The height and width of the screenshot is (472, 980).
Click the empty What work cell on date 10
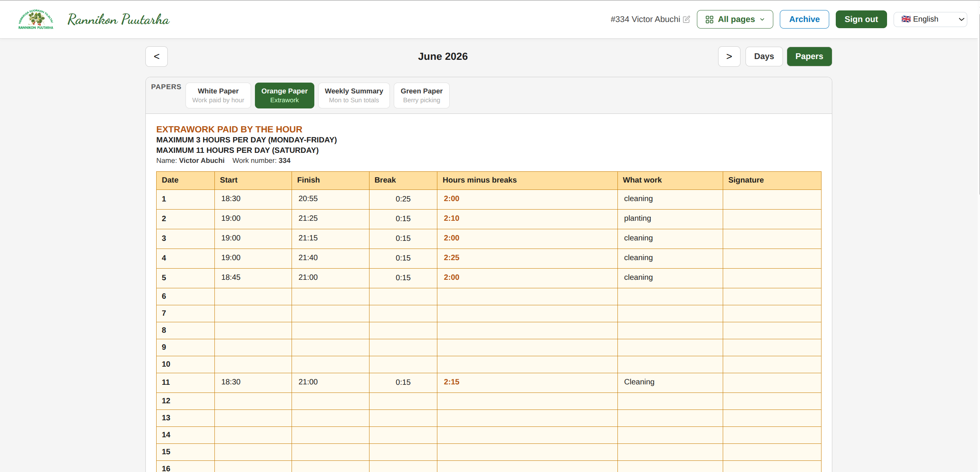[670, 364]
